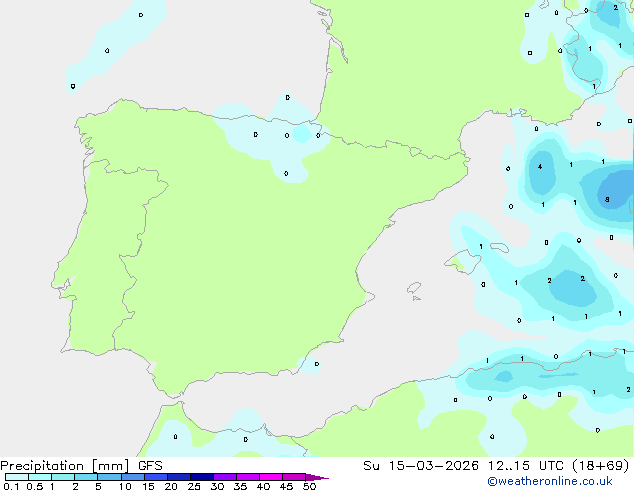Click the 0.1–0.5 mm legend color box
The width and height of the screenshot is (634, 490).
coord(17,477)
